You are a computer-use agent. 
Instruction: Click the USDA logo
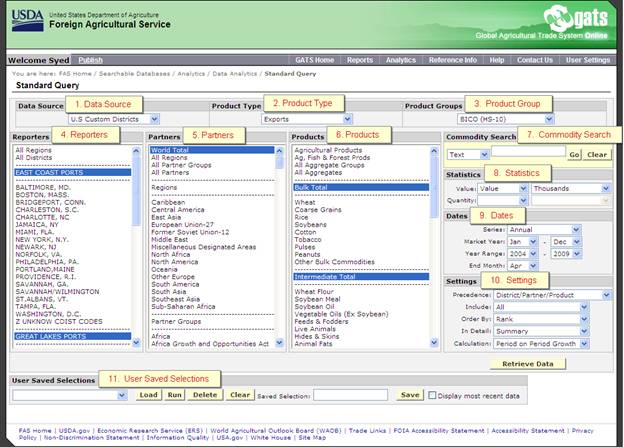point(27,20)
